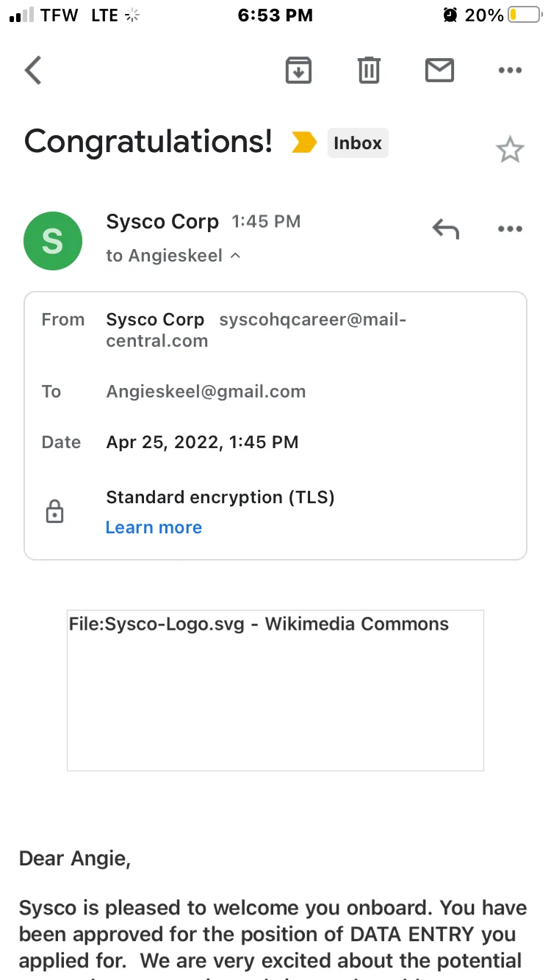Open Learn more encryption link
The height and width of the screenshot is (980, 551).
[x=154, y=527]
